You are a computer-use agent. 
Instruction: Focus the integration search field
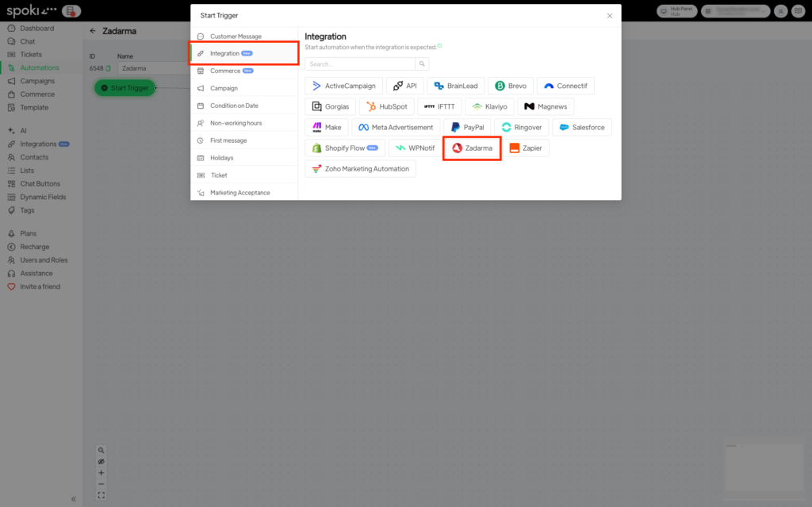(360, 63)
